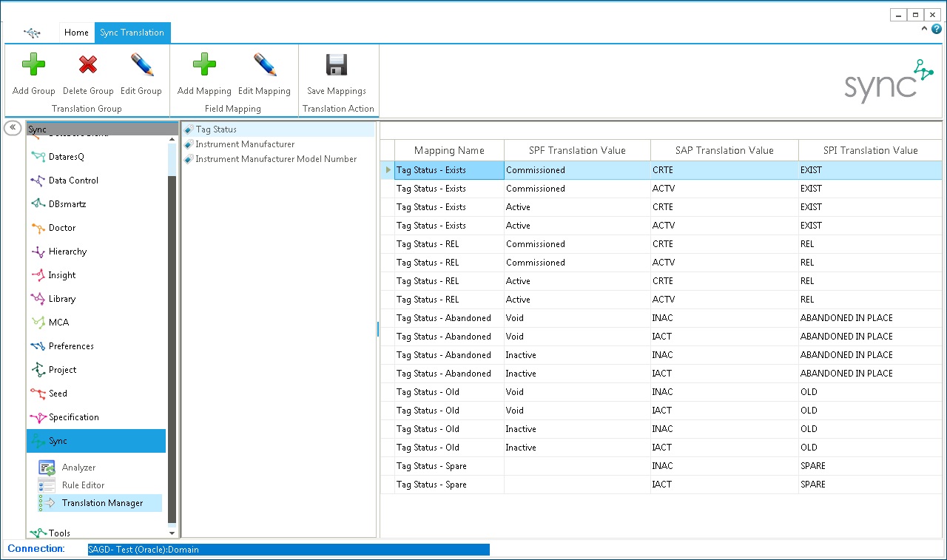Click the first 'Tag Status - REL' mapping cell
The image size is (947, 560).
[x=449, y=244]
